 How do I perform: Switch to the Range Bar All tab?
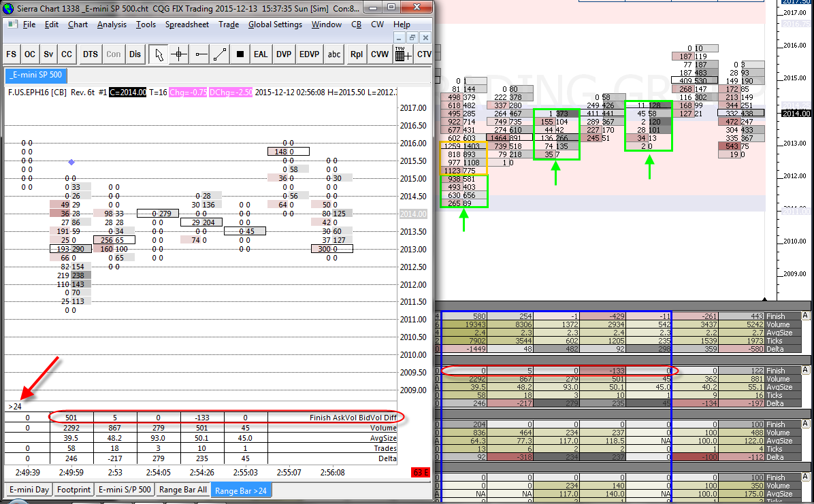point(182,490)
